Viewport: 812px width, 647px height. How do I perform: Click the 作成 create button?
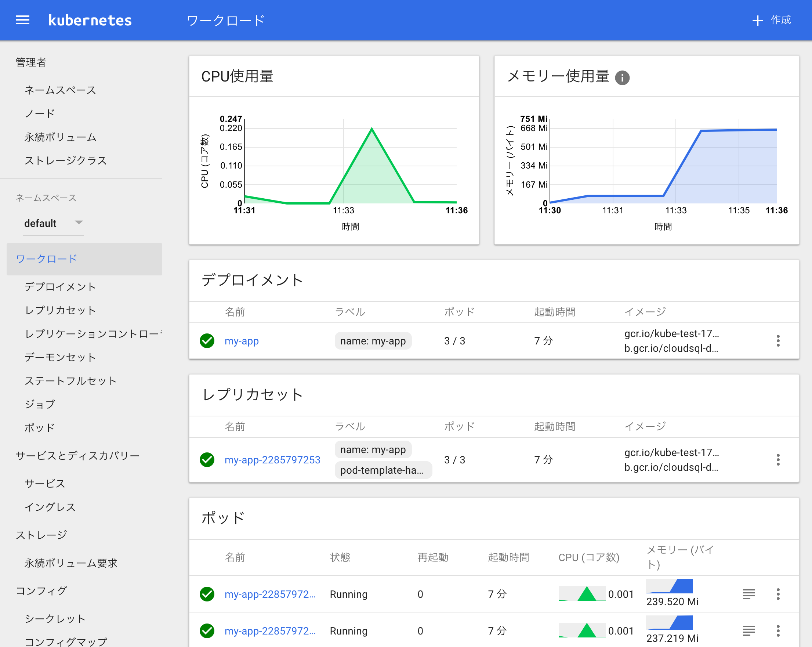click(x=771, y=20)
